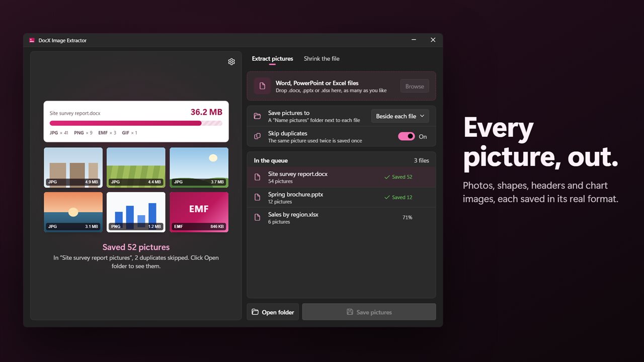Click the file icon for Spring brochure.pptx

(257, 198)
